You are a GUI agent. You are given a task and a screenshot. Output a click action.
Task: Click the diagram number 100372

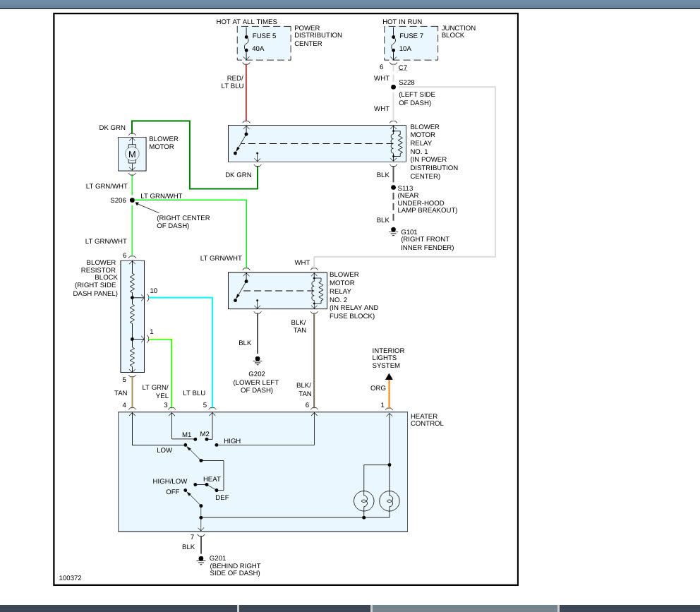coord(71,577)
